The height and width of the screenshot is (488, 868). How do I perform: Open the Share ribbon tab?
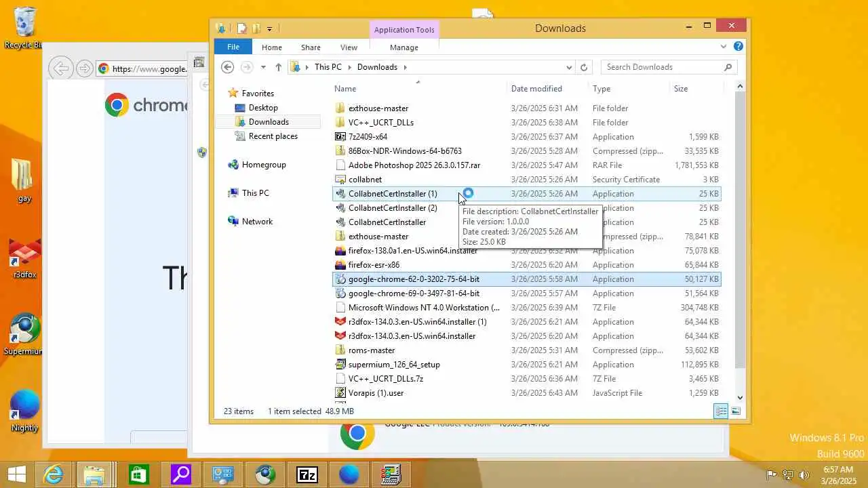click(x=311, y=47)
